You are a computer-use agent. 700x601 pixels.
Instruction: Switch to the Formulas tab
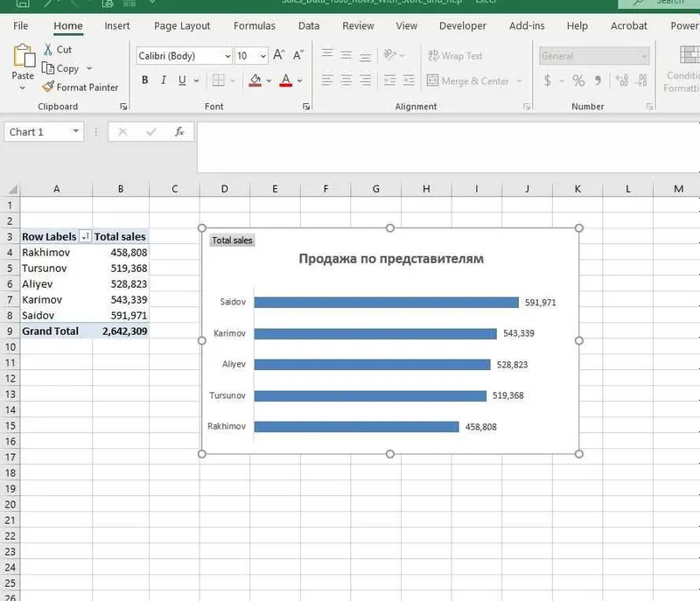[255, 26]
